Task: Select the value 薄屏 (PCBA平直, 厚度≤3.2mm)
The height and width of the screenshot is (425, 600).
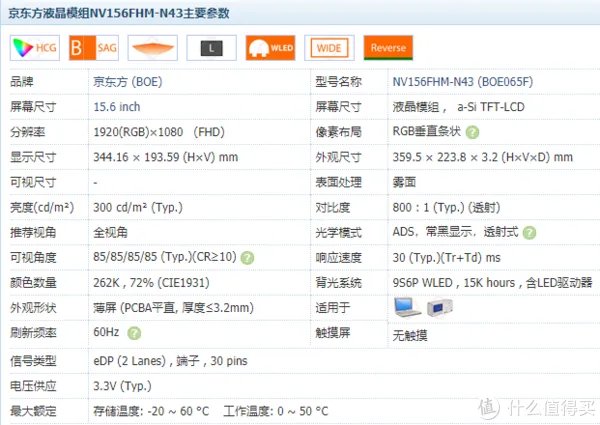Action: point(173,308)
